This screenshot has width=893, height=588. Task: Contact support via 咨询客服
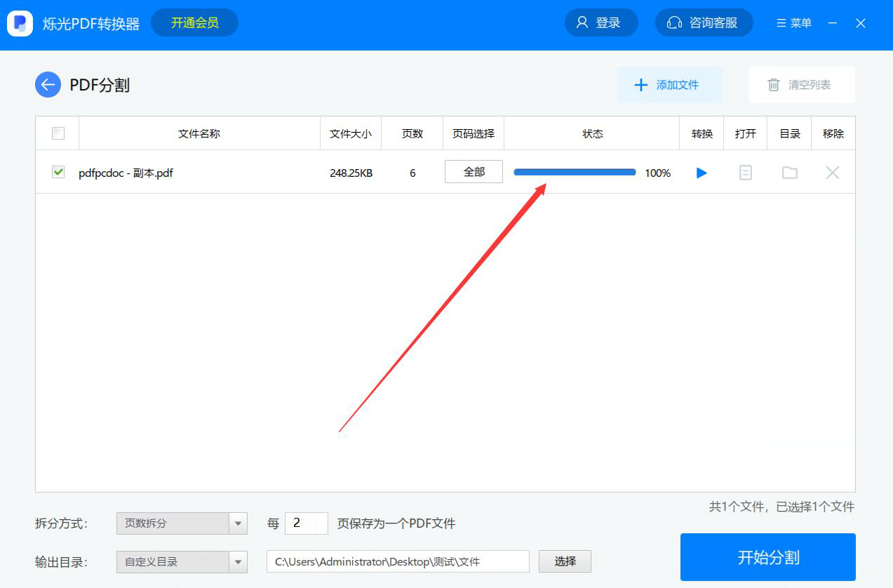[704, 22]
